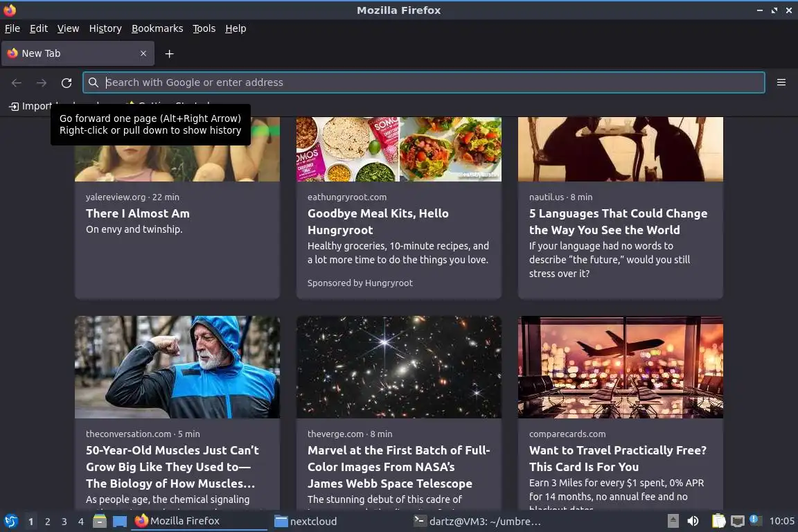The height and width of the screenshot is (532, 798).
Task: Click the 10:05 taskbar clock
Action: tap(781, 521)
